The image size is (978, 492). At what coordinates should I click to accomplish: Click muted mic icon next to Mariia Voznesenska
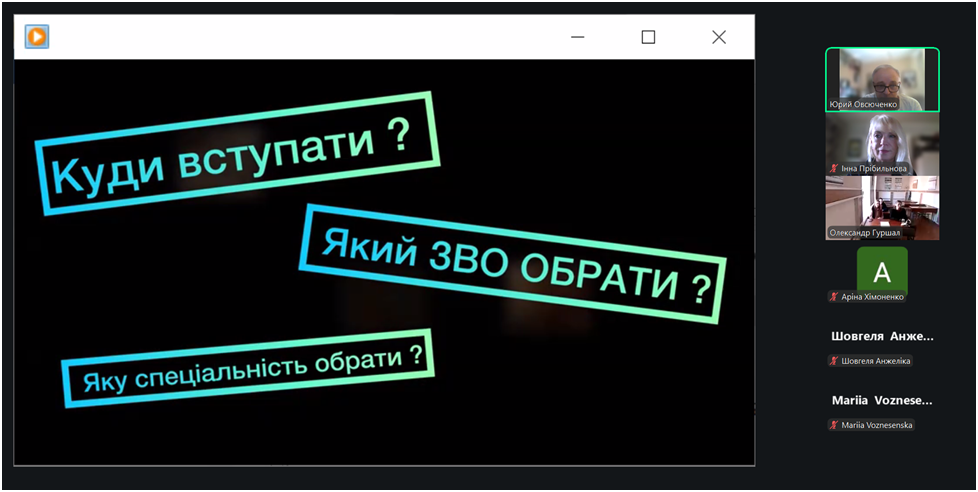(x=833, y=425)
